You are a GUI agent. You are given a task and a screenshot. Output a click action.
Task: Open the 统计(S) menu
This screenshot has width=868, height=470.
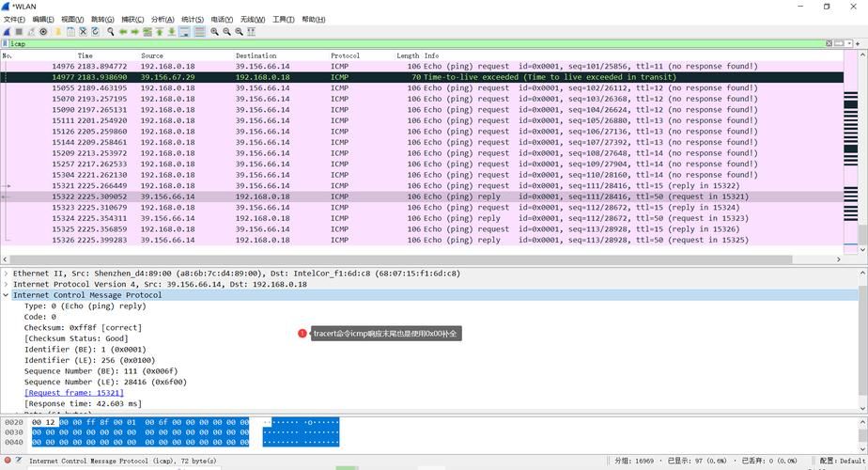tap(192, 20)
